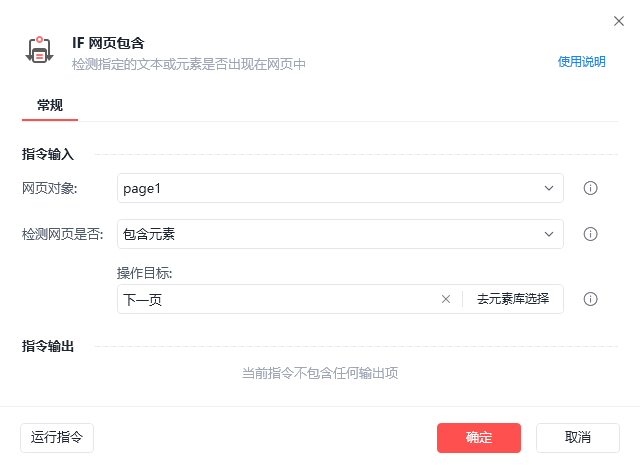640x468 pixels.
Task: Click the chevron arrow in the page1 dropdown
Action: click(549, 188)
